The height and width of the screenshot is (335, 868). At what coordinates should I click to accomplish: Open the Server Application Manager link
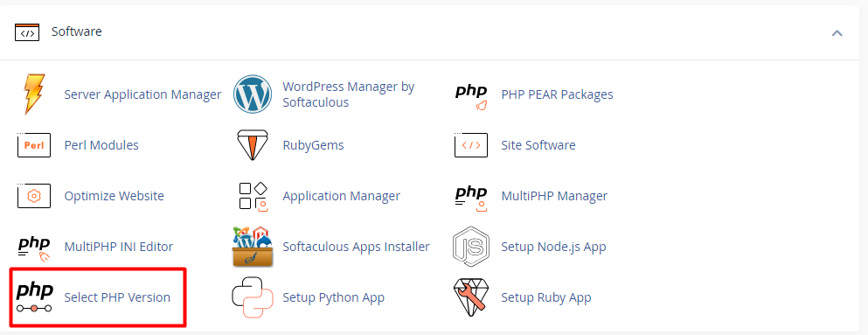tap(142, 94)
